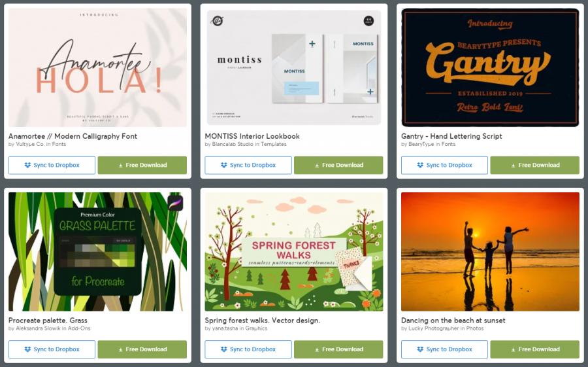
Task: Open the Vultype Co. author link
Action: click(30, 144)
